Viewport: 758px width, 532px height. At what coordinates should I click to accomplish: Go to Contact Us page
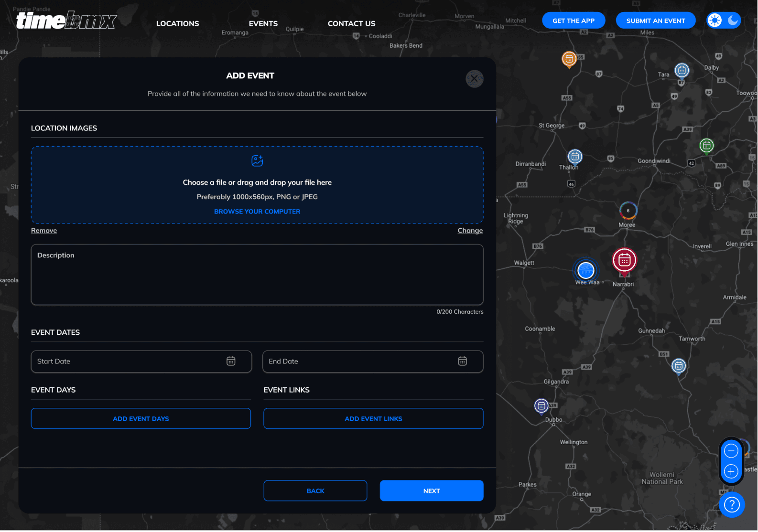pos(351,23)
